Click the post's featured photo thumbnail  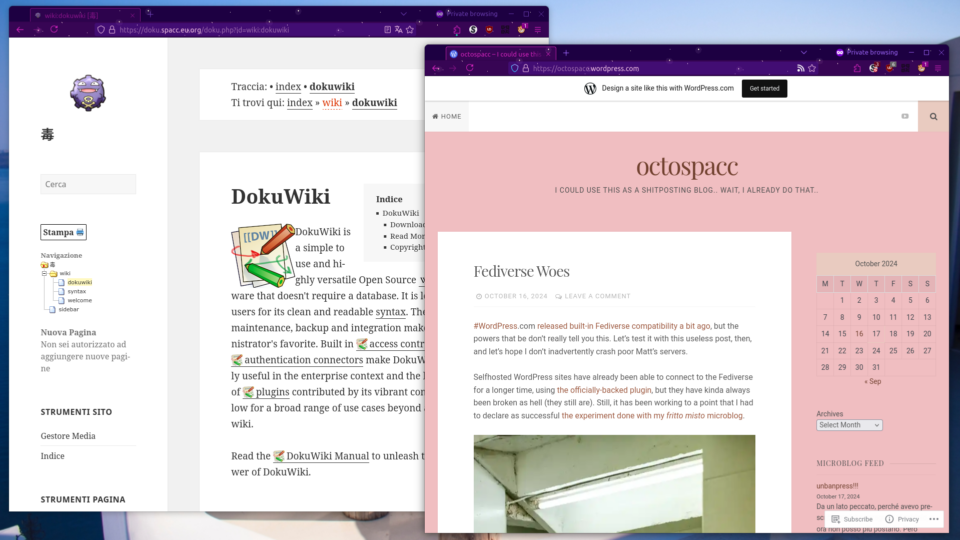coord(614,484)
